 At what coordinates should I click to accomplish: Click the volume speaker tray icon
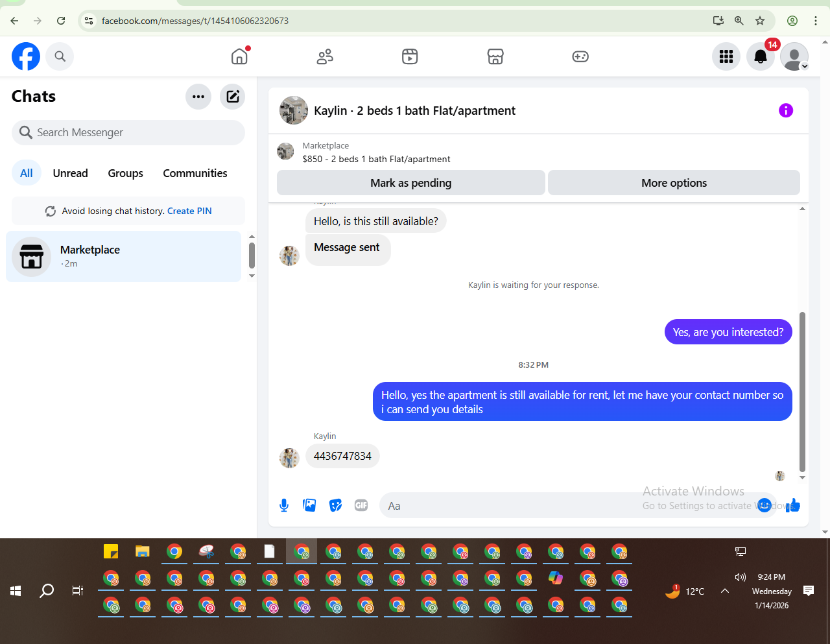(741, 577)
